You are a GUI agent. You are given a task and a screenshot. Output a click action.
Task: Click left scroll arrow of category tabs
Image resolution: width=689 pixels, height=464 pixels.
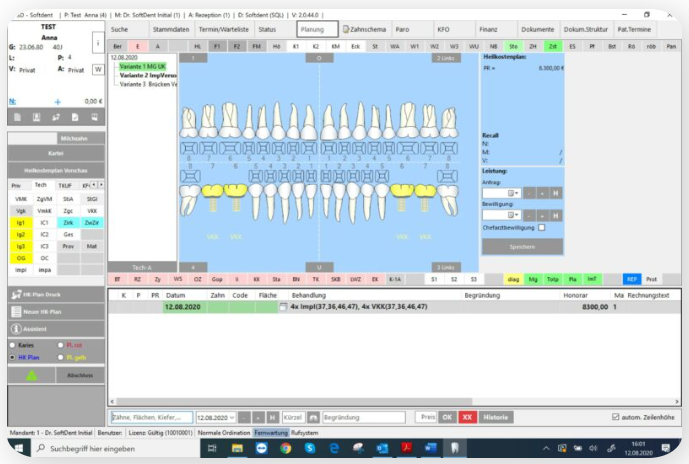tap(94, 185)
